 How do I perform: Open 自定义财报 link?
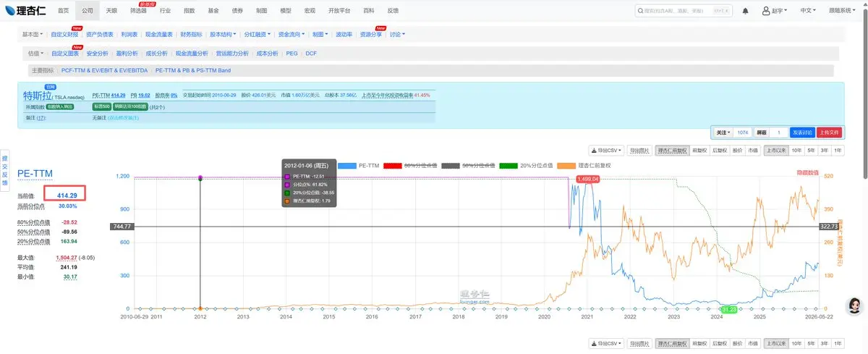pyautogui.click(x=65, y=34)
